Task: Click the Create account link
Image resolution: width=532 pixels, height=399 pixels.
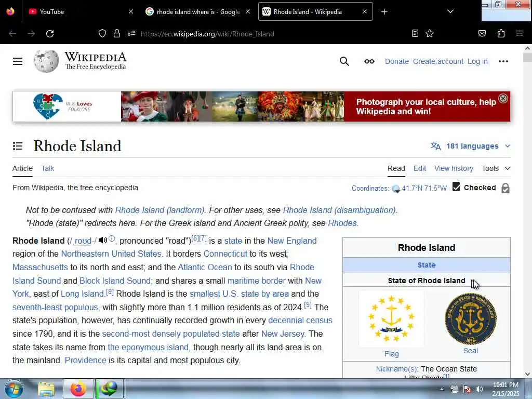Action: [x=438, y=61]
